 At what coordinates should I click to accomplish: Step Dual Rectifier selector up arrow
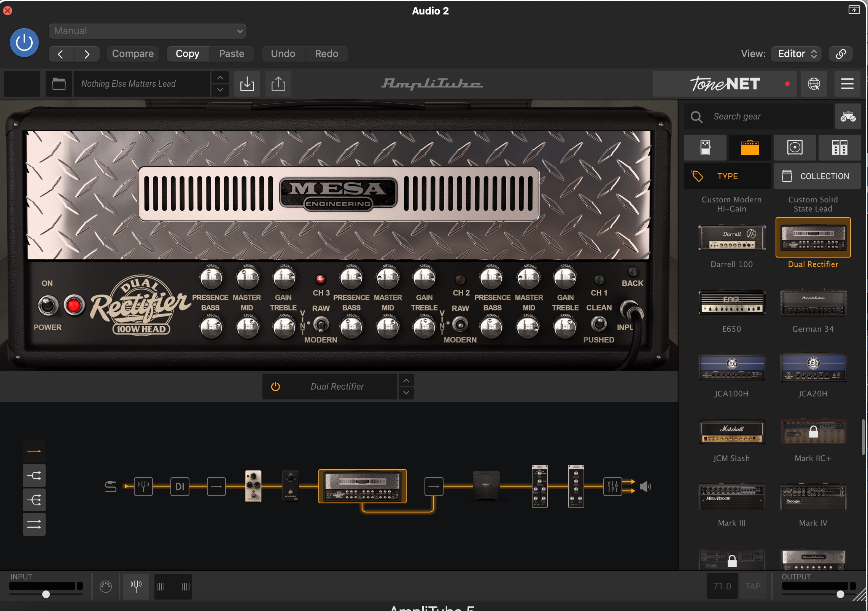(x=406, y=380)
